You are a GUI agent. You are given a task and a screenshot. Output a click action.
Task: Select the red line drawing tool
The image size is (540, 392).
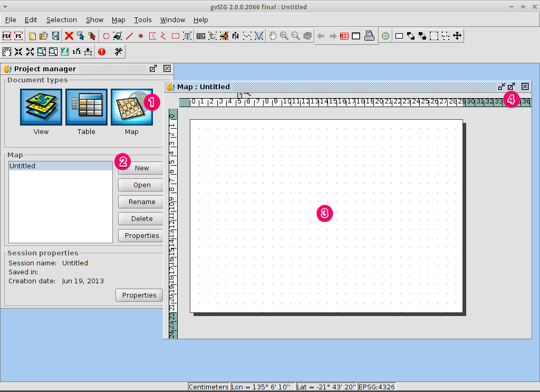129,36
